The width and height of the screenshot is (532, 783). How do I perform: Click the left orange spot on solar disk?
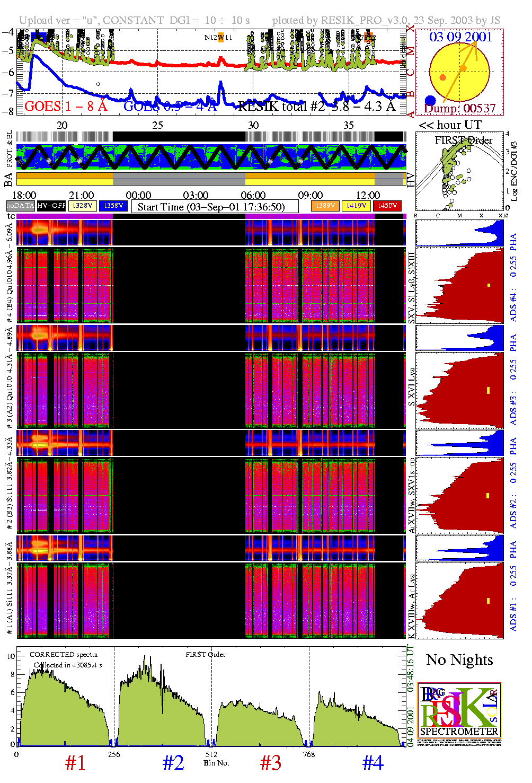(443, 77)
